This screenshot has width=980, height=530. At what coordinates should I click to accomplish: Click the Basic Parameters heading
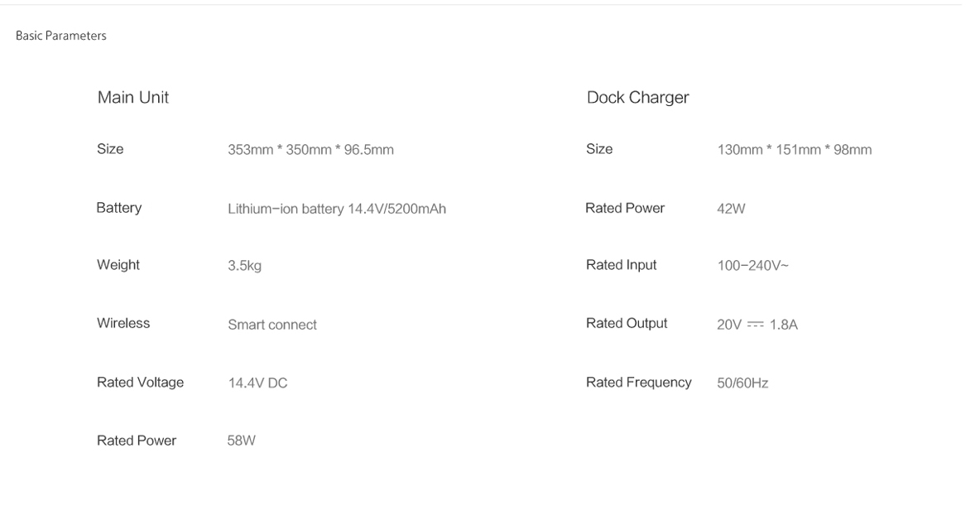point(60,36)
